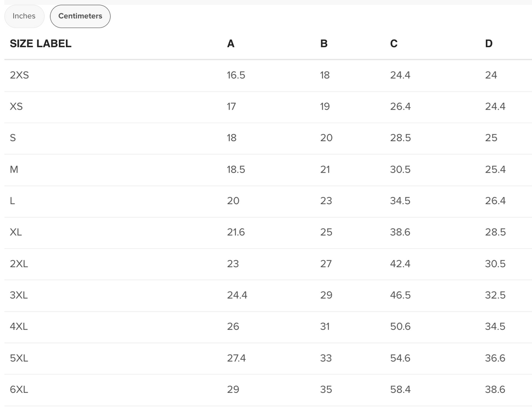This screenshot has height=412, width=532.
Task: Click the A value 27.4 for 5XL
Action: coord(236,358)
